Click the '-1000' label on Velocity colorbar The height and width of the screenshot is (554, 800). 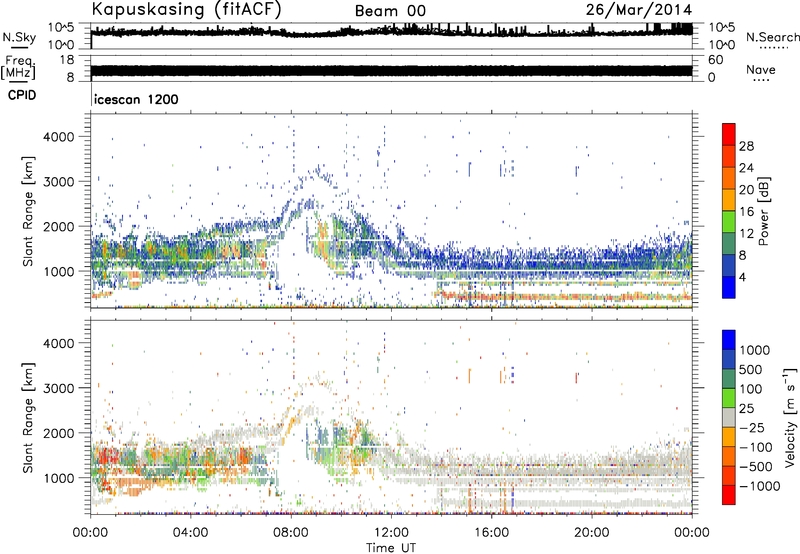click(760, 486)
